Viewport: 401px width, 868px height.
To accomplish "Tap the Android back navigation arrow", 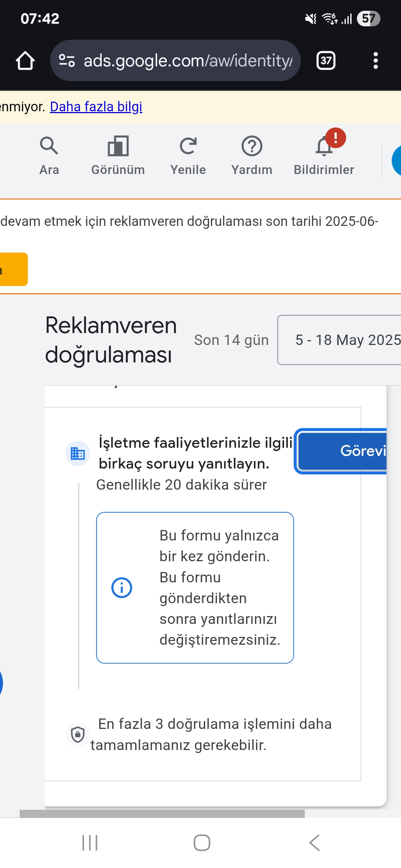I will 314,843.
